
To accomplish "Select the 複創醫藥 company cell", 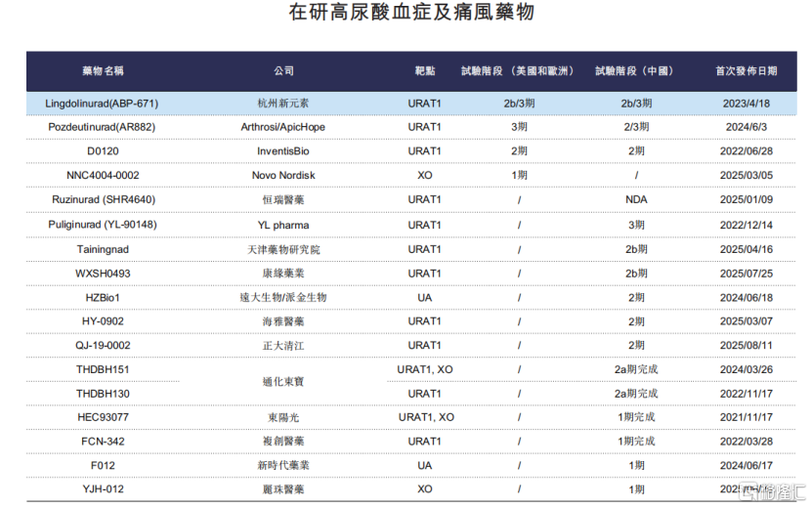I will point(283,442).
